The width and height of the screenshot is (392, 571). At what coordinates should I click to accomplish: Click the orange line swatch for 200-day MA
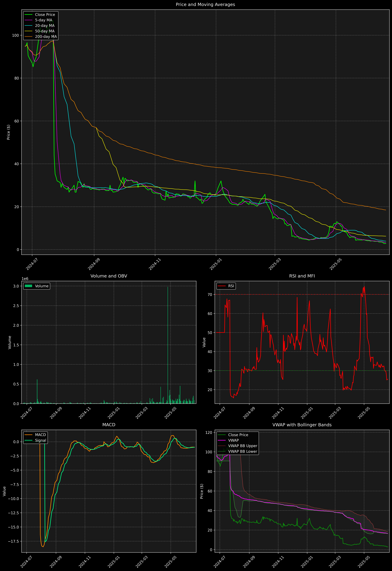(29, 37)
